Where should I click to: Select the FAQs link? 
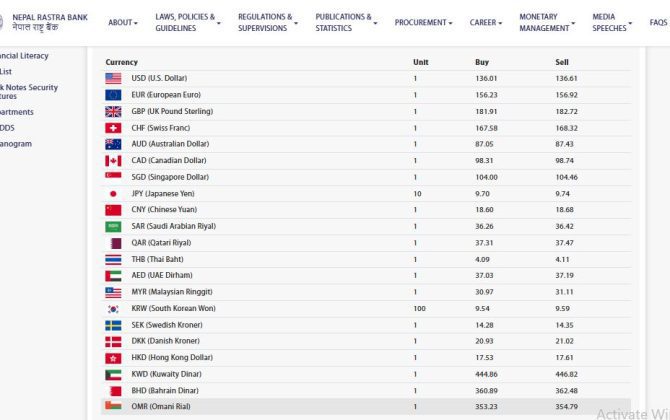point(658,22)
